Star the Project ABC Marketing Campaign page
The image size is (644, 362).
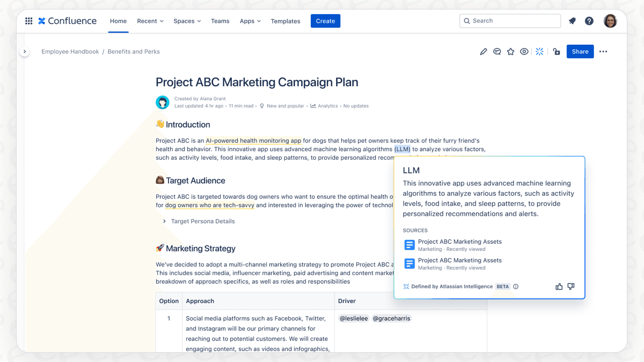511,51
